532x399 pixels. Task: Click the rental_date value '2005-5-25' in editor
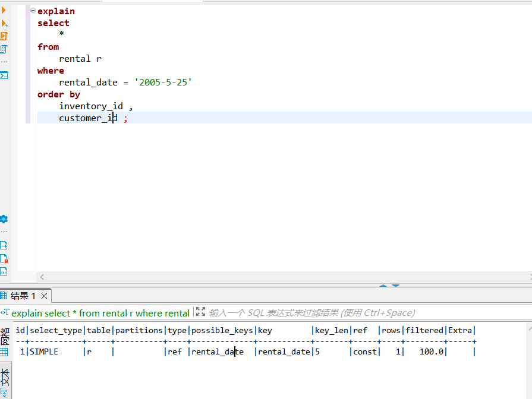coord(163,83)
